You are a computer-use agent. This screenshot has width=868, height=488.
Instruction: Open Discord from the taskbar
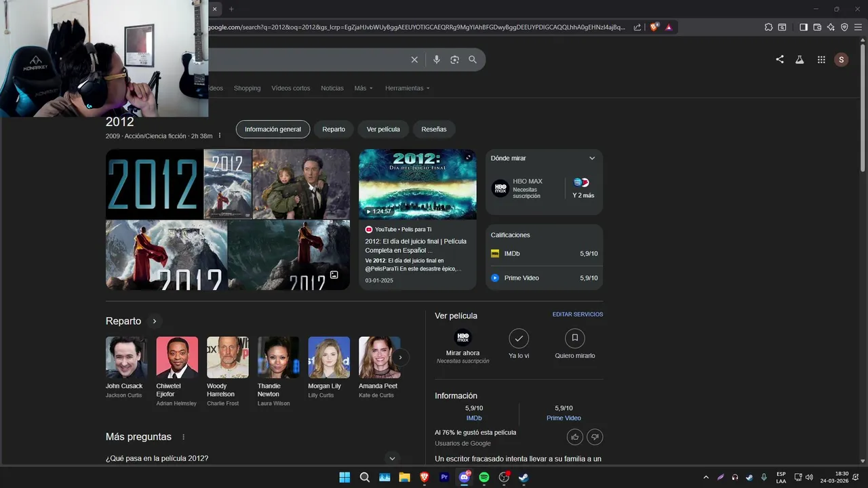(465, 477)
